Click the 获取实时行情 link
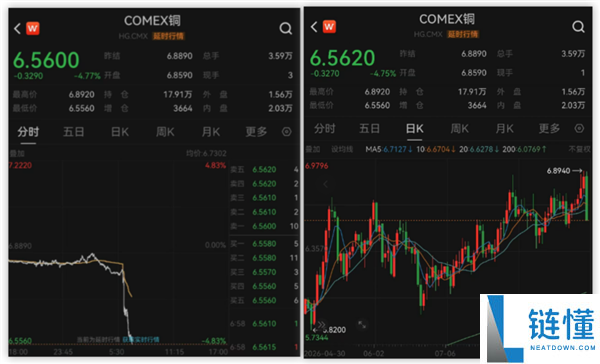Image resolution: width=600 pixels, height=364 pixels. (141, 340)
